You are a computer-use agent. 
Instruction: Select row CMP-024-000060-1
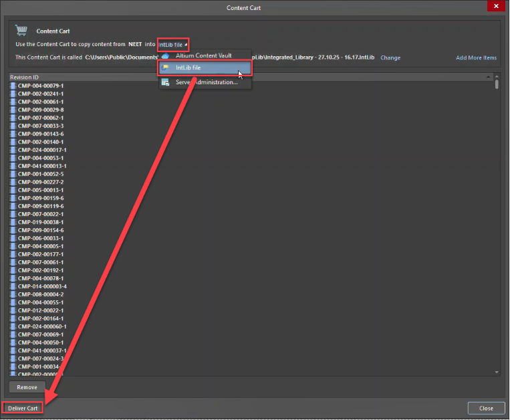(252, 326)
